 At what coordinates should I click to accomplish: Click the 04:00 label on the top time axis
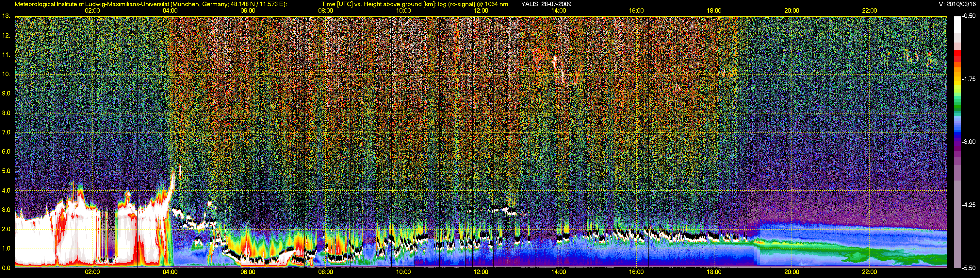coord(170,11)
